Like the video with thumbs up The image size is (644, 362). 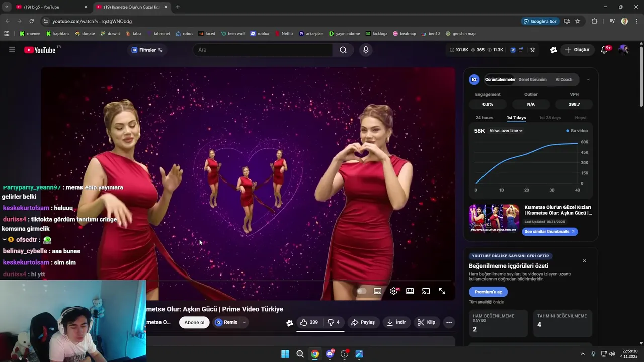pyautogui.click(x=309, y=322)
